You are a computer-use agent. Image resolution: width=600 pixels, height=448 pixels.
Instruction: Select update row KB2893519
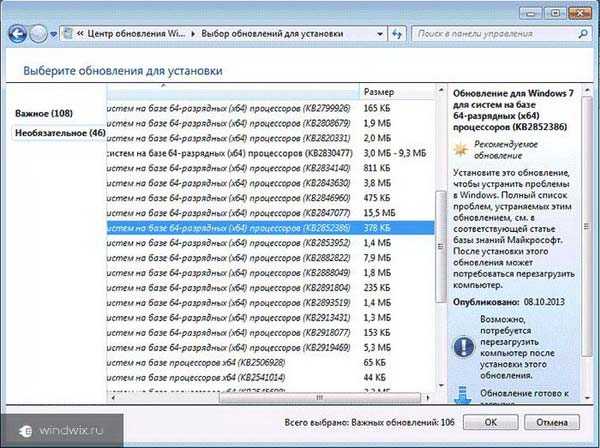(271, 303)
